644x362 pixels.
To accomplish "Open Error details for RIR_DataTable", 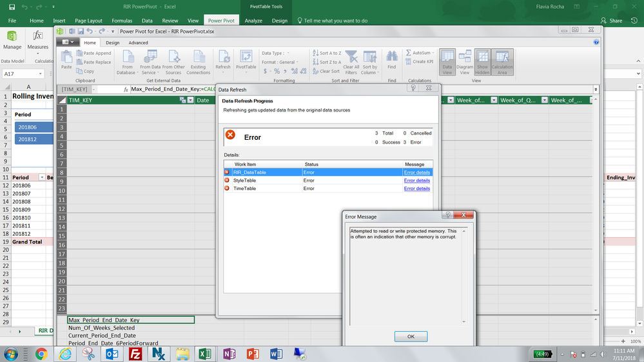I will coord(417,173).
